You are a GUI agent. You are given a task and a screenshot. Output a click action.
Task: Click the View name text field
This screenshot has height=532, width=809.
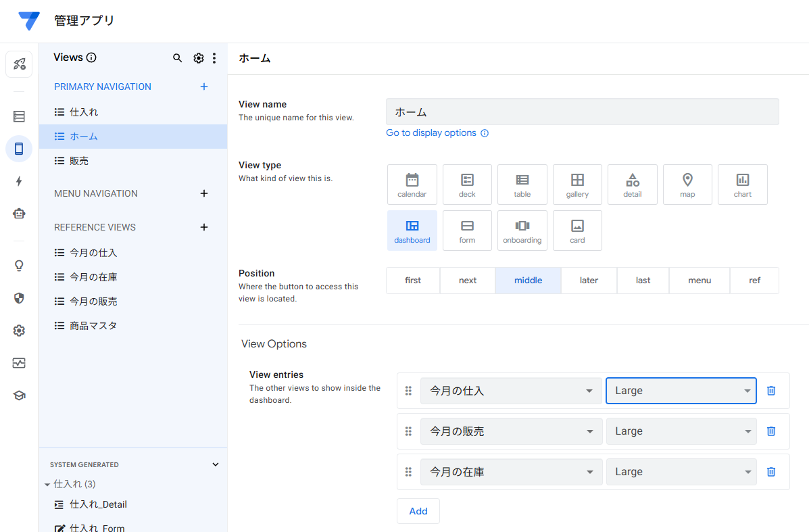[582, 112]
